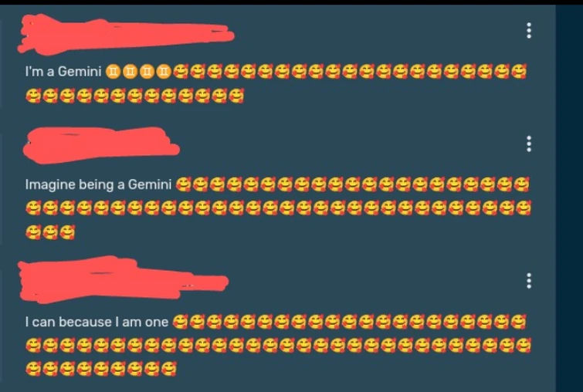Image resolution: width=583 pixels, height=392 pixels.
Task: Click the first emoji after "Imagine being a Gemini"
Action: pyautogui.click(x=183, y=184)
